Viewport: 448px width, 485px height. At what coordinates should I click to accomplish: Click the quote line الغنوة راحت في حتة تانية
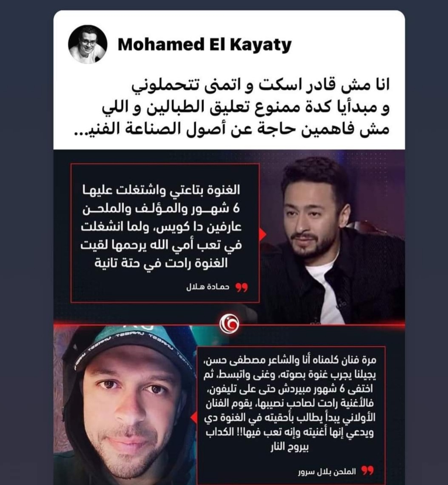click(x=161, y=263)
